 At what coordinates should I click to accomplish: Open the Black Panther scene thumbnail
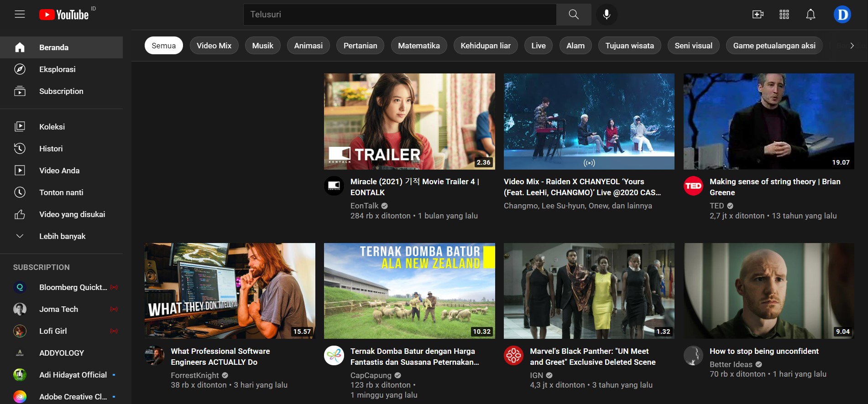click(x=589, y=291)
